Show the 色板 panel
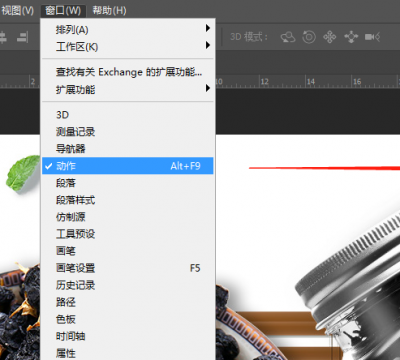 [128, 319]
